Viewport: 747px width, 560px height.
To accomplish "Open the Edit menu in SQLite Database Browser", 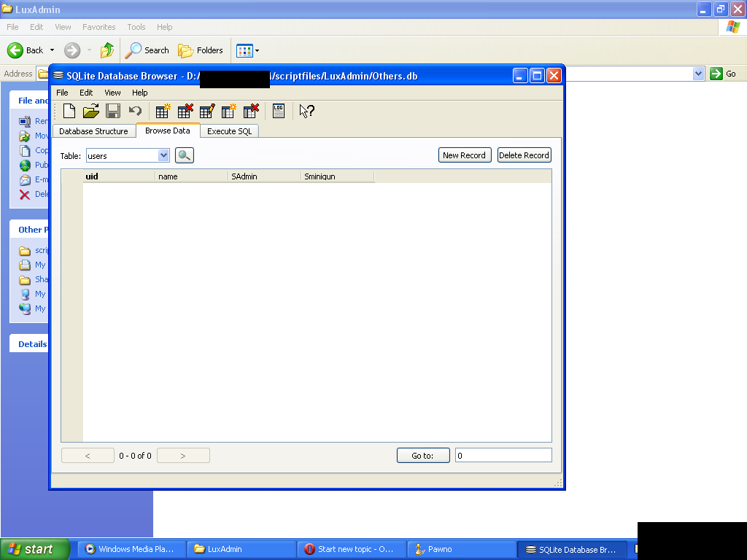I will coord(86,93).
